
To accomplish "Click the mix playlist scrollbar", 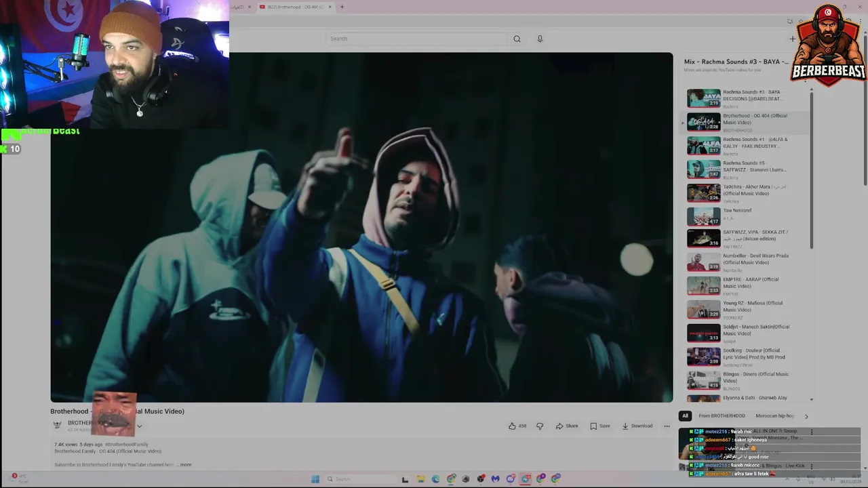I will coord(811,169).
